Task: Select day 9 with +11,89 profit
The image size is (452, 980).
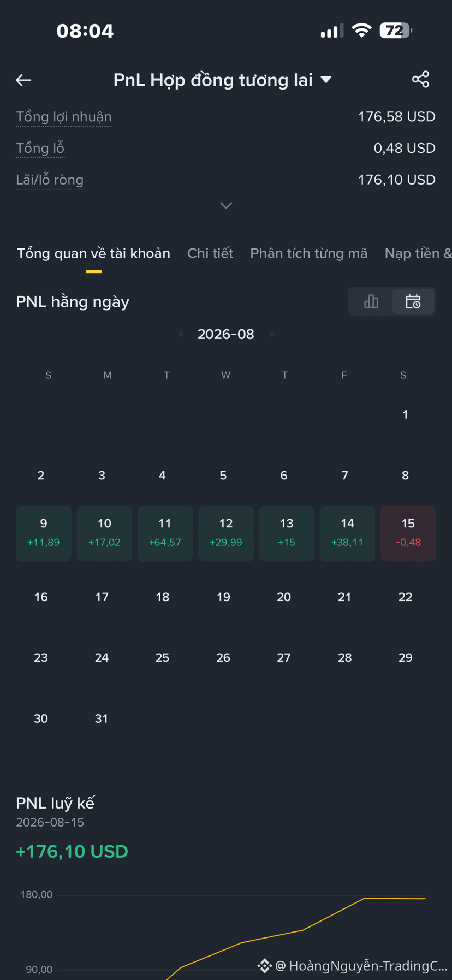Action: 44,533
